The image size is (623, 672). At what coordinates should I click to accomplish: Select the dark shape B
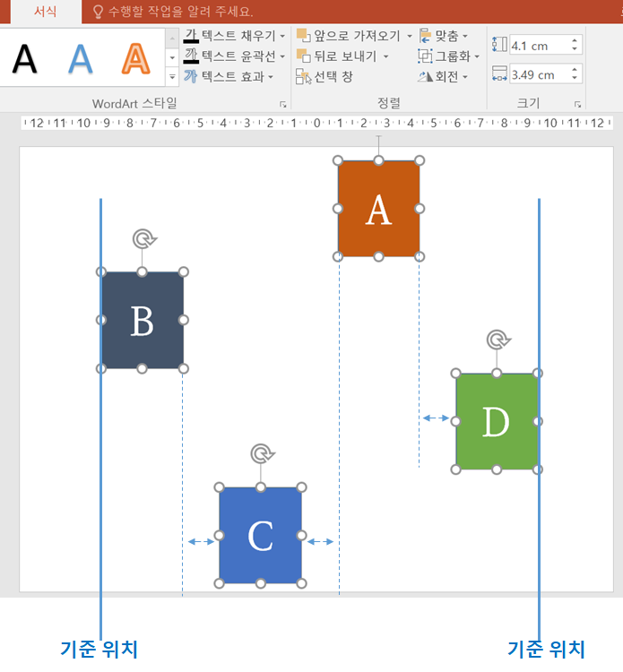coord(142,320)
